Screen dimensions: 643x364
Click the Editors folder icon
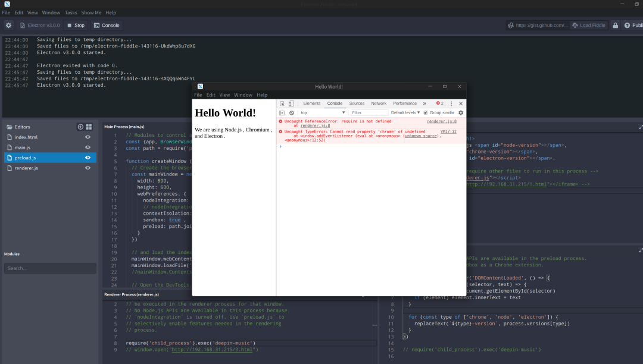(10, 127)
